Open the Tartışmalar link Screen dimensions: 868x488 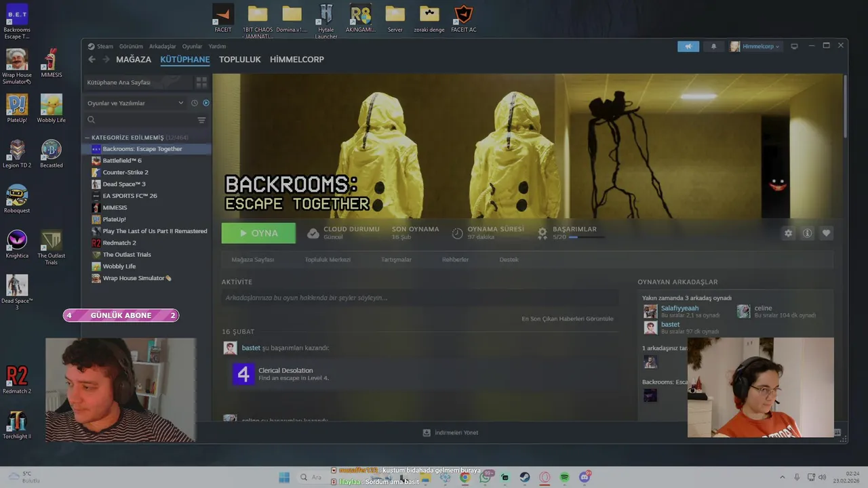396,260
